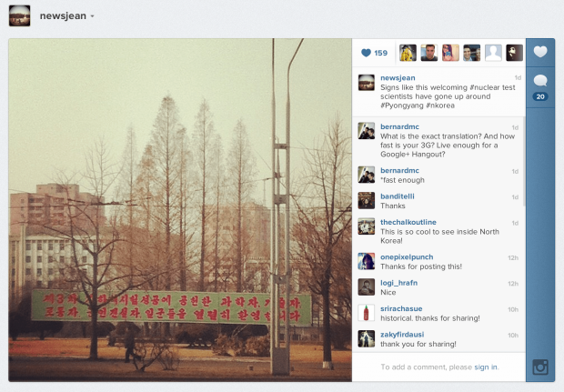Open the sriracha bottle avatar of srirachasue
Viewport: 564px width, 392px height.
(x=367, y=313)
